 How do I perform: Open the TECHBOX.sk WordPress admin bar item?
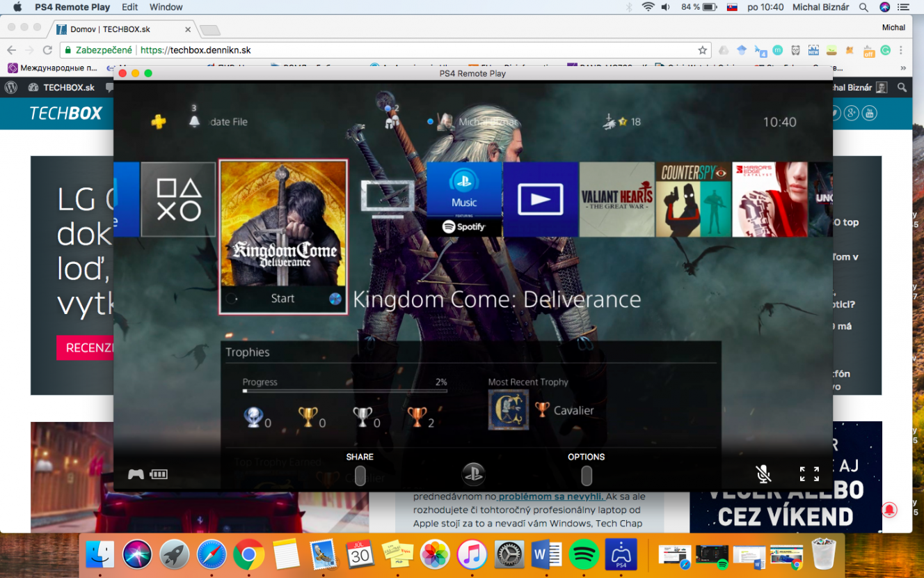(62, 87)
